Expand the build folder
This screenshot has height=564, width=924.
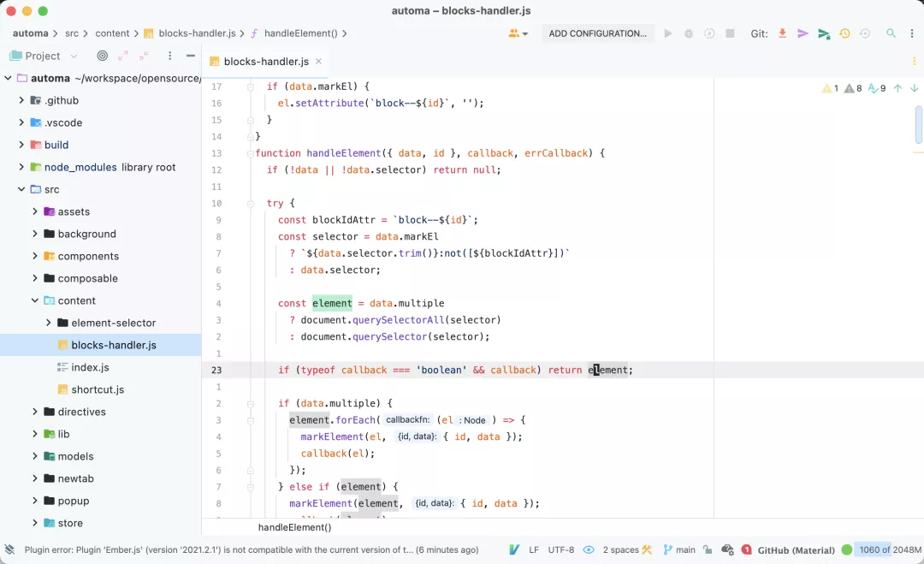[x=21, y=145]
